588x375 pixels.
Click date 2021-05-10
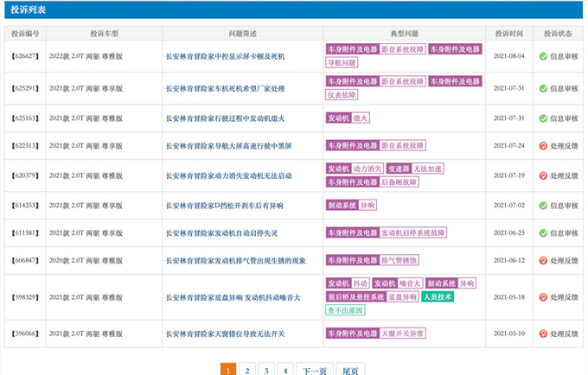[x=509, y=334]
